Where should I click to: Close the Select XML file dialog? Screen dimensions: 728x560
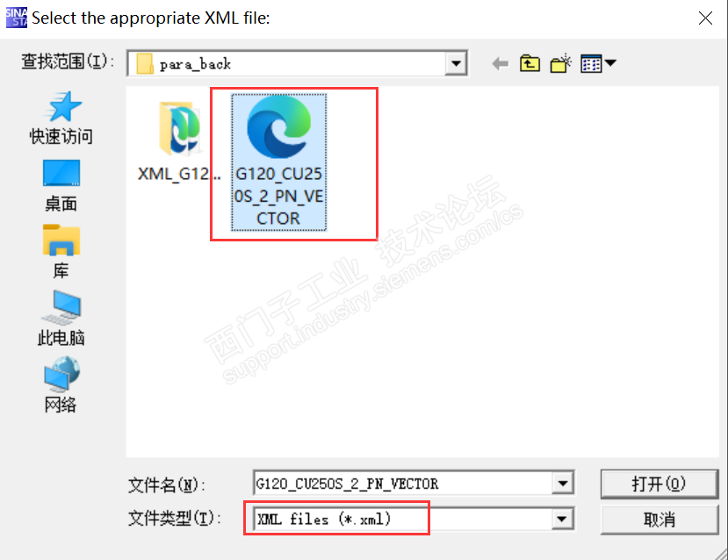click(x=705, y=18)
